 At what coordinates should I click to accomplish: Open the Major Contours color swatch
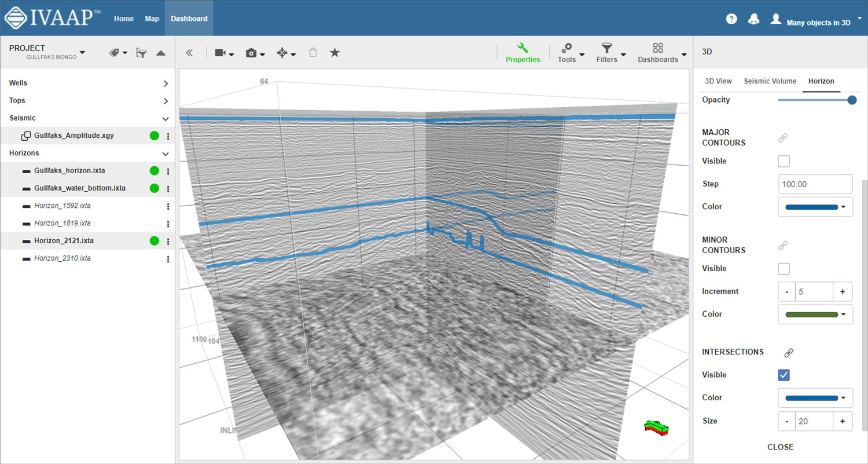pos(815,207)
